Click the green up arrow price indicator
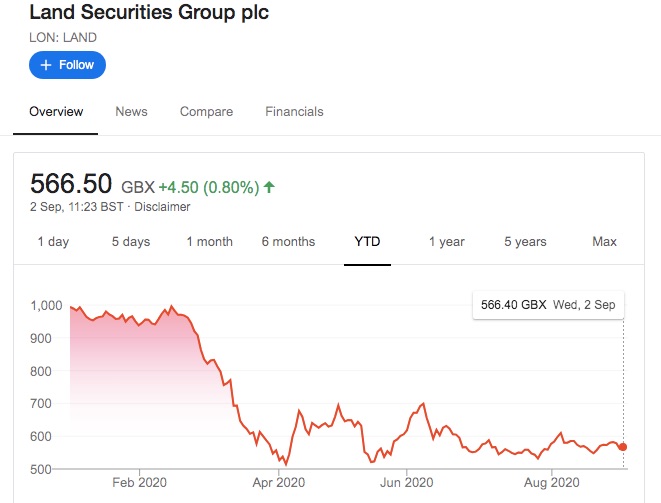 click(269, 187)
